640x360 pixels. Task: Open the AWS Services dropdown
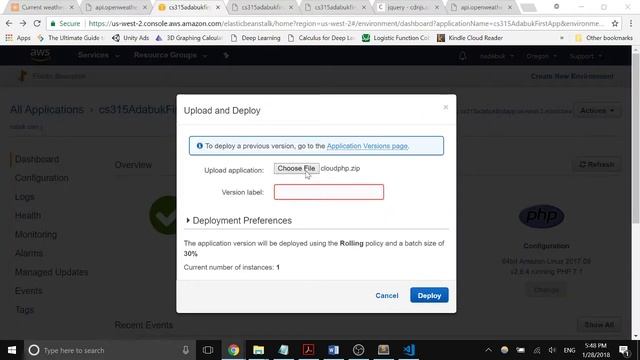click(x=98, y=55)
